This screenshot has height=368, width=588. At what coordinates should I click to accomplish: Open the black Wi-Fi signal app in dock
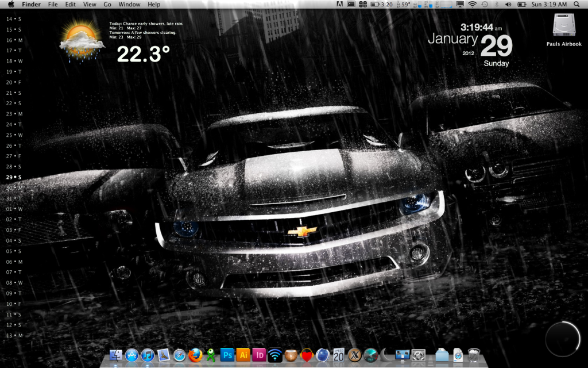tap(275, 355)
